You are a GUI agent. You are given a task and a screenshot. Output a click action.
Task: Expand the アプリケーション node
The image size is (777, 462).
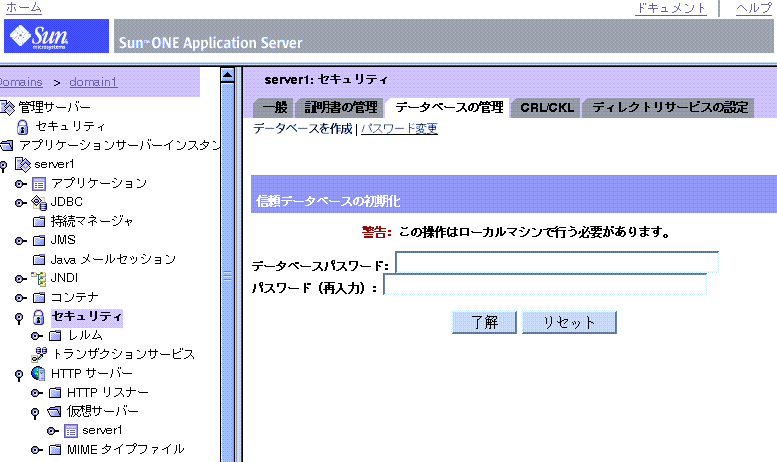click(20, 184)
